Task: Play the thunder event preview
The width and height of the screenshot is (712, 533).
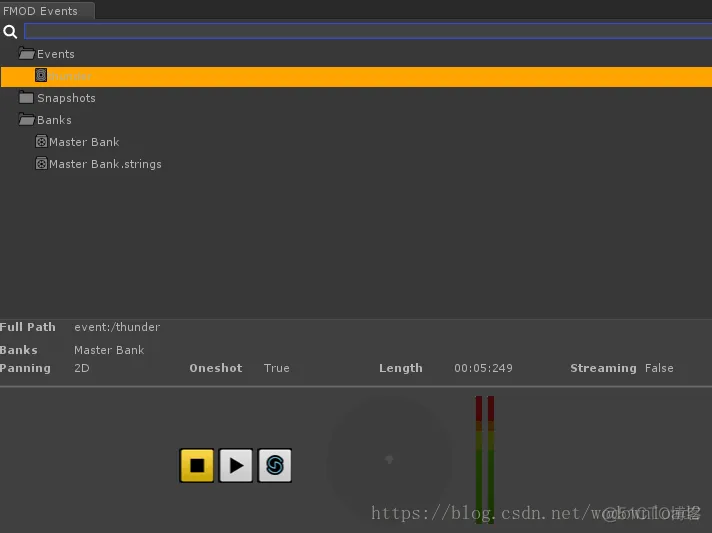Action: click(236, 465)
